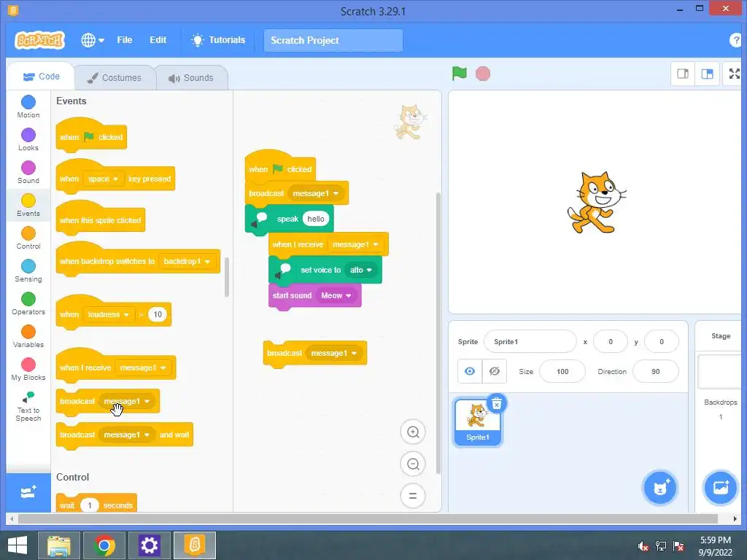Open alto dropdown in set voice block
747x560 pixels.
[360, 270]
